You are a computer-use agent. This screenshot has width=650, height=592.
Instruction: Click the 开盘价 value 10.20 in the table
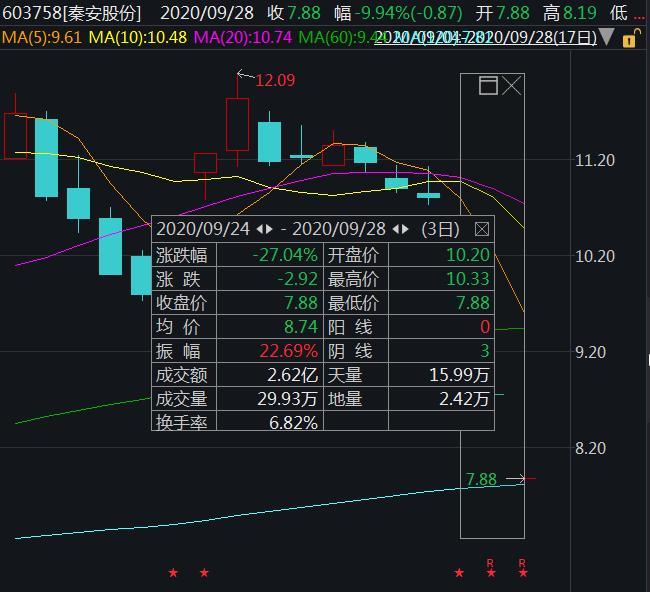tap(468, 255)
